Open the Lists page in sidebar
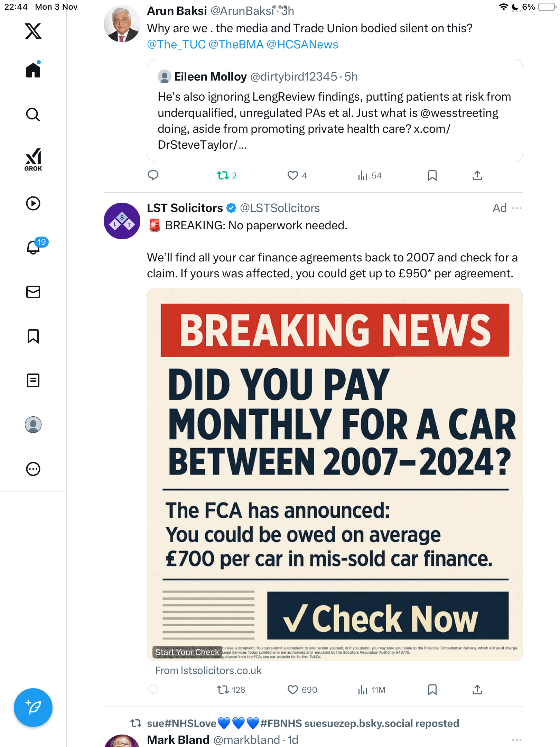Viewport: 560px width, 747px height. click(x=33, y=380)
